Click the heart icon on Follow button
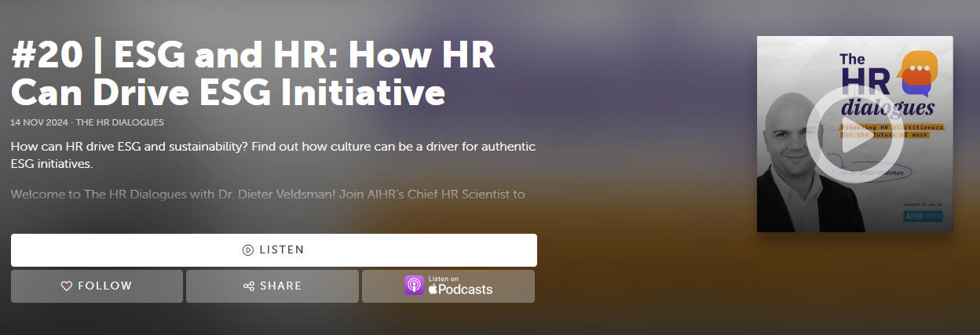 pos(67,286)
